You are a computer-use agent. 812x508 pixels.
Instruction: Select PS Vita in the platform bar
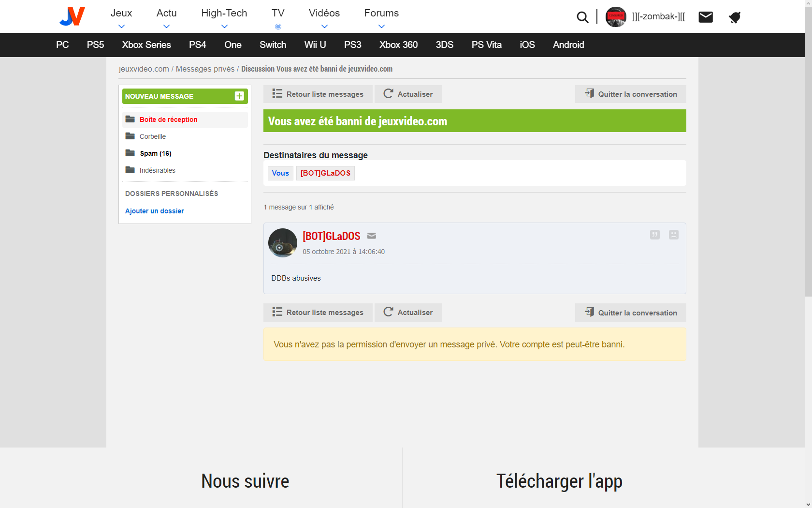click(x=487, y=45)
